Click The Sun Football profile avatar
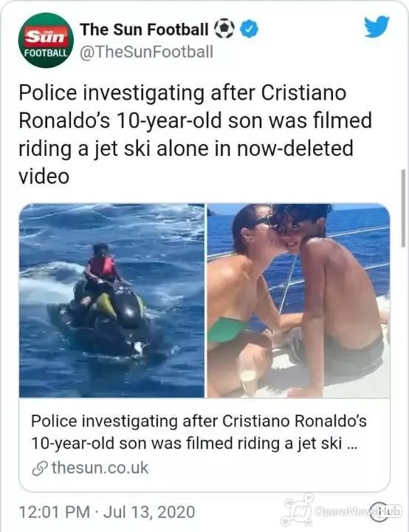 click(x=46, y=41)
